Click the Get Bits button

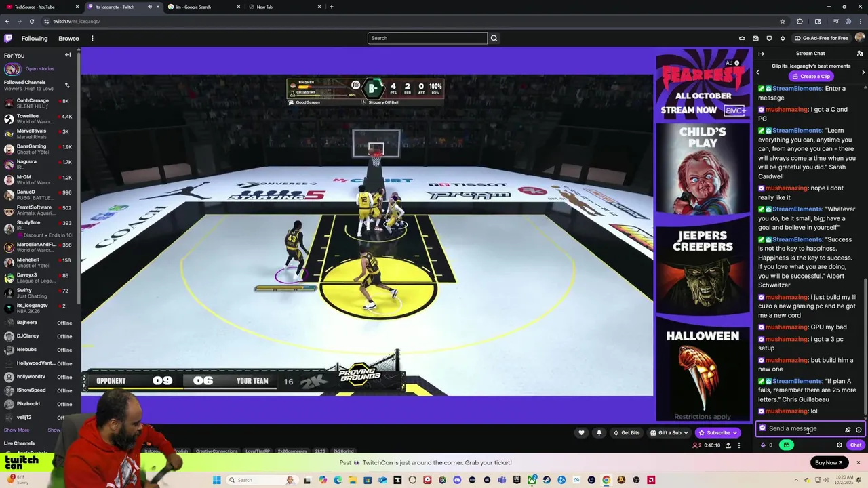pyautogui.click(x=627, y=432)
